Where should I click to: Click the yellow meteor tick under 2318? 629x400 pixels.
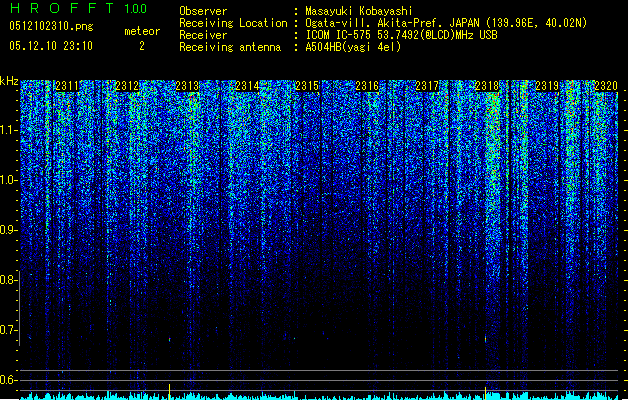pos(485,393)
